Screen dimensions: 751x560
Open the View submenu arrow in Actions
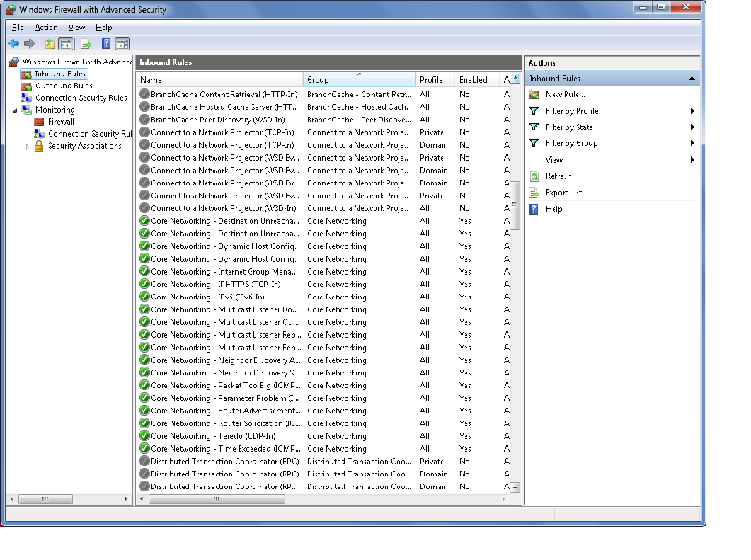[692, 159]
